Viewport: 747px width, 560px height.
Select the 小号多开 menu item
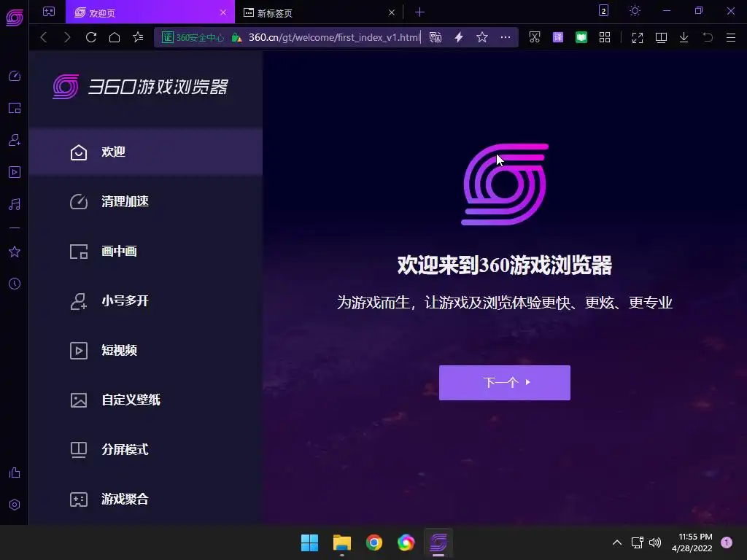146,300
